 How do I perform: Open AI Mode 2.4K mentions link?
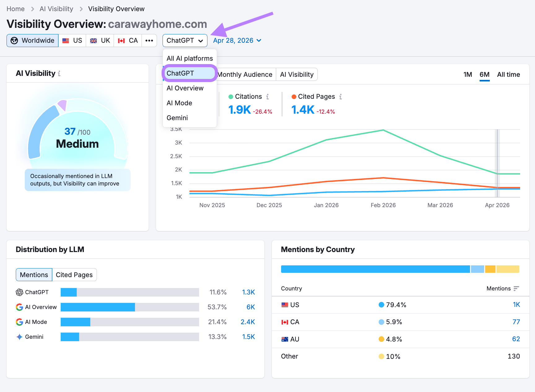[248, 322]
